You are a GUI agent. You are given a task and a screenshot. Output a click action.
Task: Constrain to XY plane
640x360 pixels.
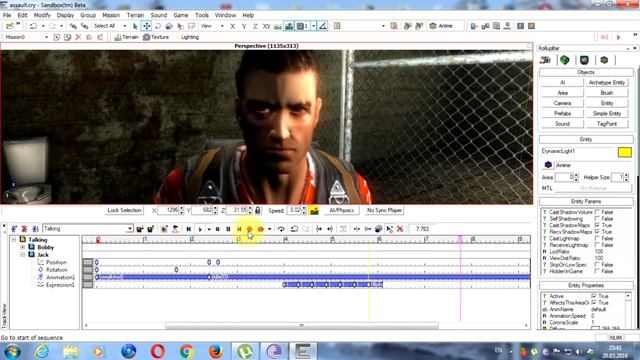(x=267, y=26)
